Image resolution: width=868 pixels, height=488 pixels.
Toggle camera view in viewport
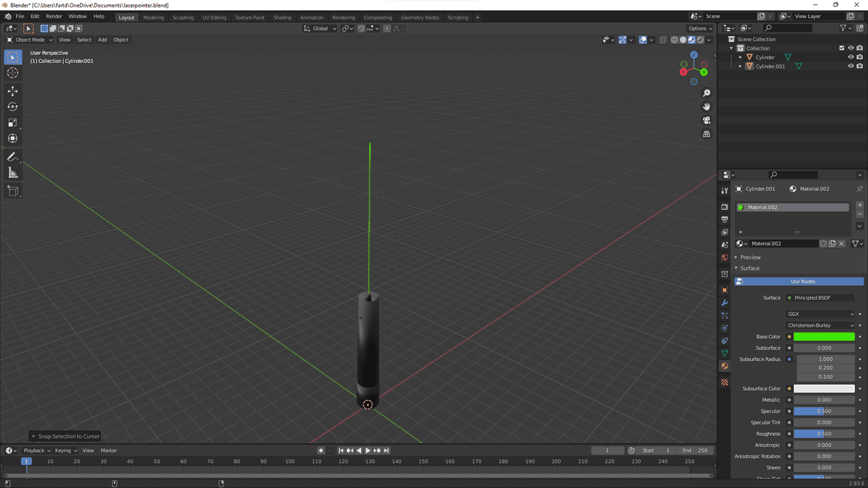(707, 121)
